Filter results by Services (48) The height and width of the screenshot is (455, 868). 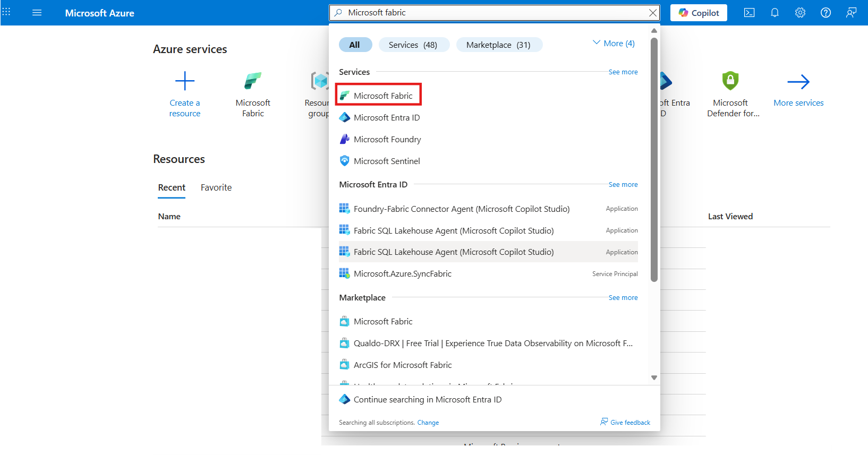click(413, 45)
